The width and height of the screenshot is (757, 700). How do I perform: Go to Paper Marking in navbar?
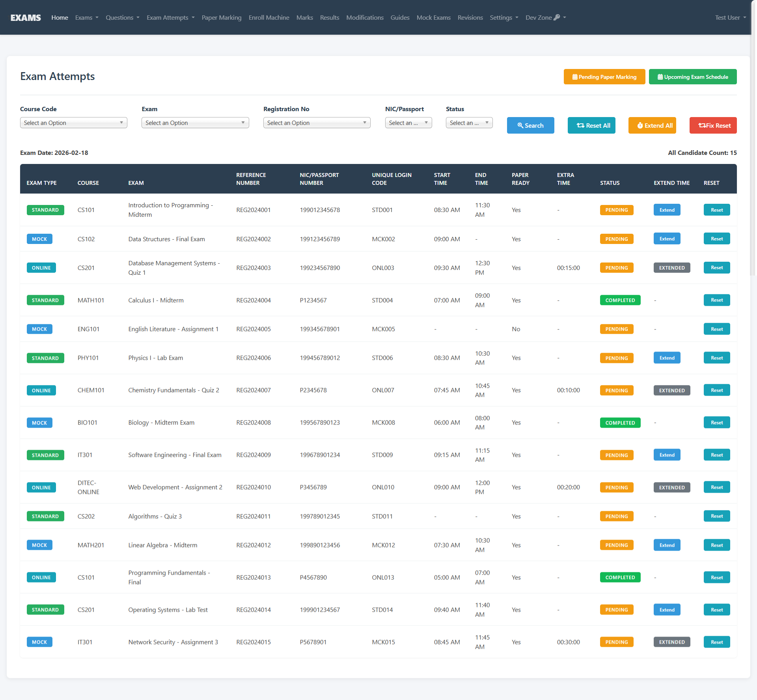221,18
